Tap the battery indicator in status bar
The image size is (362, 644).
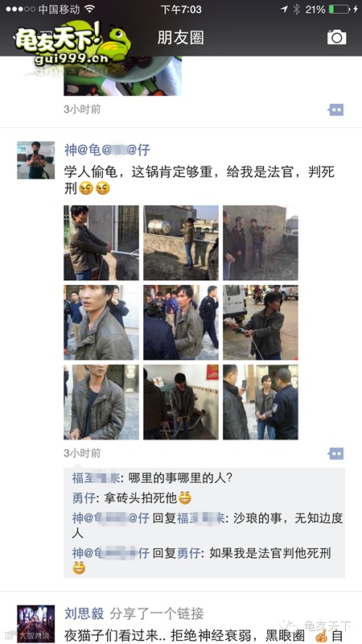[341, 9]
